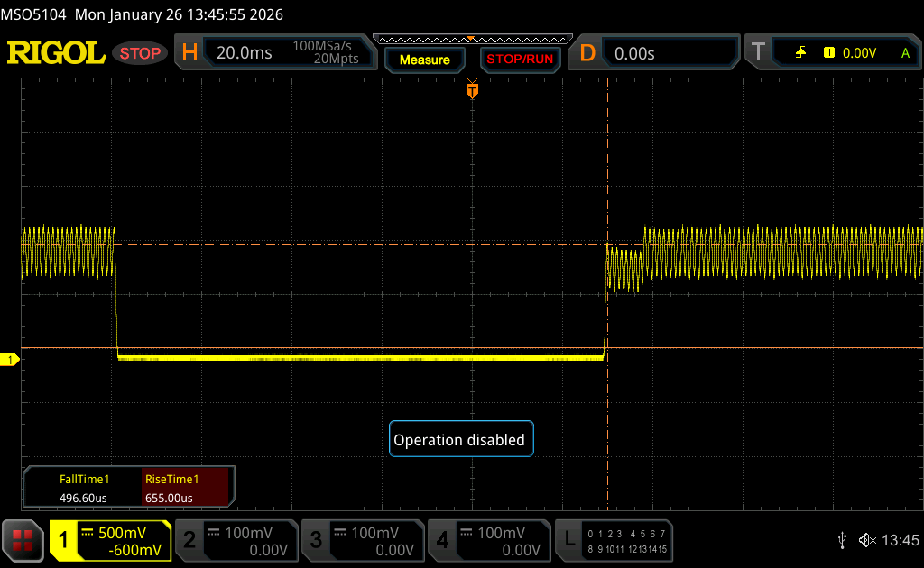
Task: Click the RIGOL logo in the header
Action: pos(56,53)
